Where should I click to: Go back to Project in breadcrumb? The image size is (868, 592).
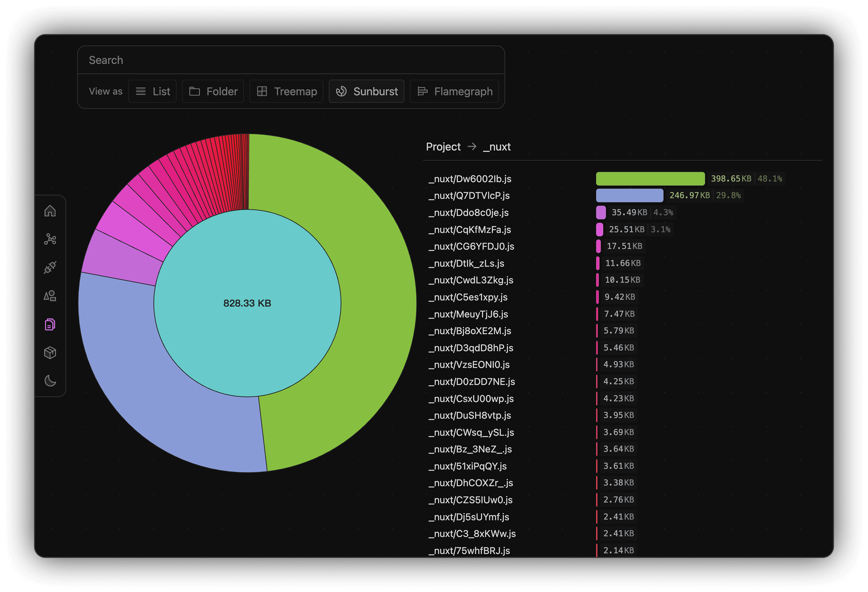pyautogui.click(x=443, y=147)
